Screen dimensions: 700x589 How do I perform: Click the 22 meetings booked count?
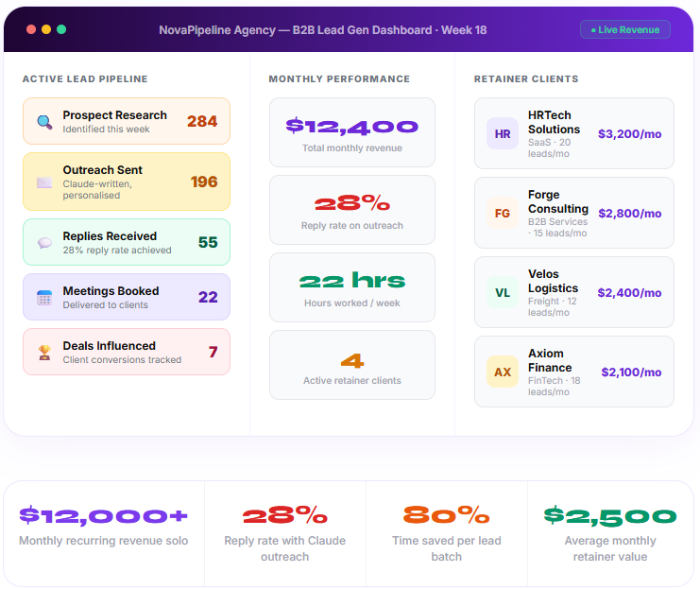coord(208,298)
